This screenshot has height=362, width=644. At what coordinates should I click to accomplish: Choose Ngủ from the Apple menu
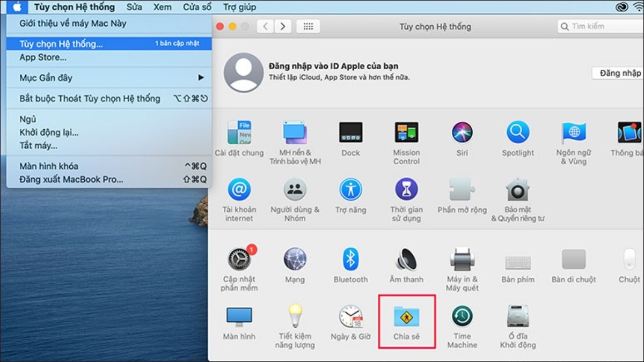[x=109, y=119]
